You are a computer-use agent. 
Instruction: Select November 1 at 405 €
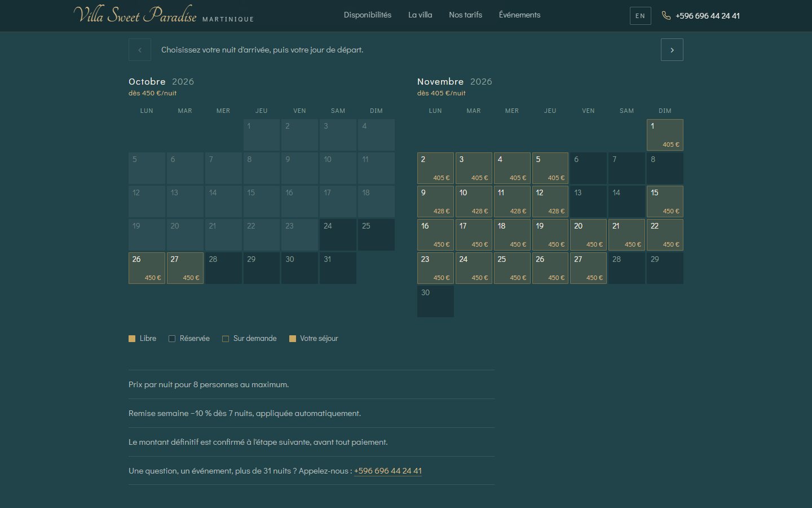(665, 135)
